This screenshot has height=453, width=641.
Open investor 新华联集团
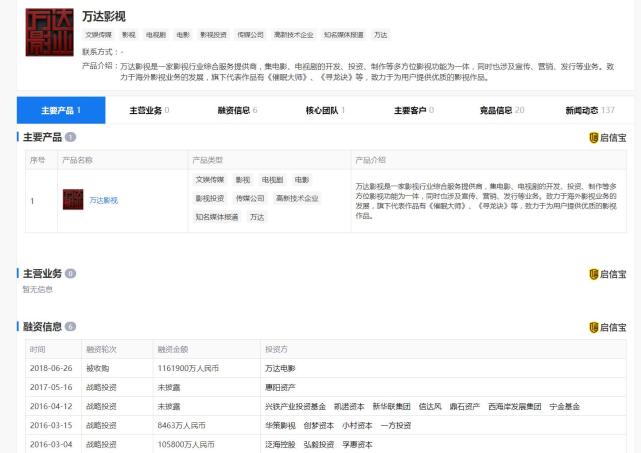coord(392,406)
